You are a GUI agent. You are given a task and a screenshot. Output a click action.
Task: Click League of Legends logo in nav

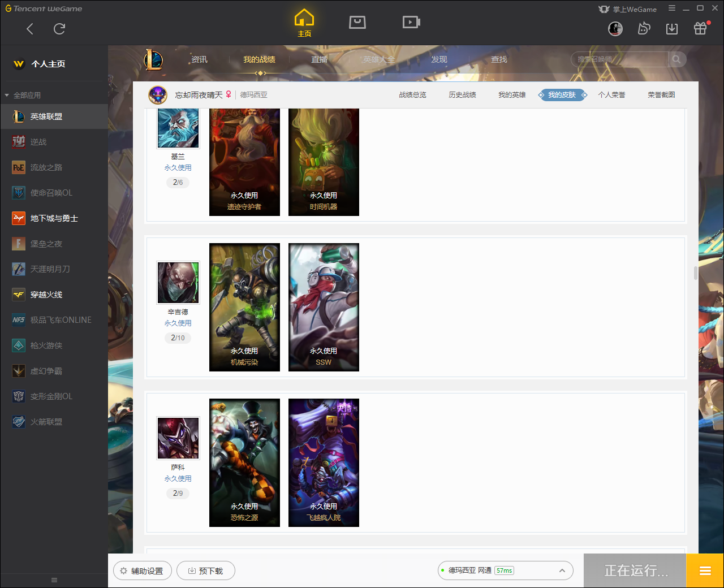coord(153,59)
